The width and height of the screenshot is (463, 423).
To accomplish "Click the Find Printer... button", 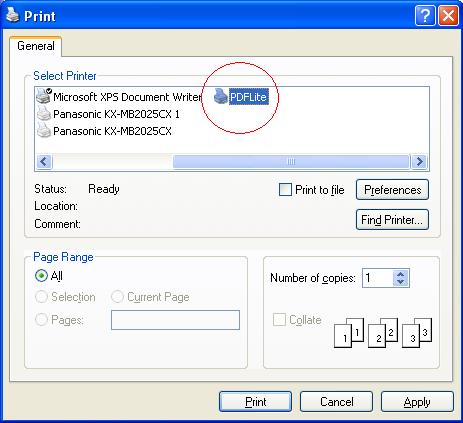I will [392, 220].
